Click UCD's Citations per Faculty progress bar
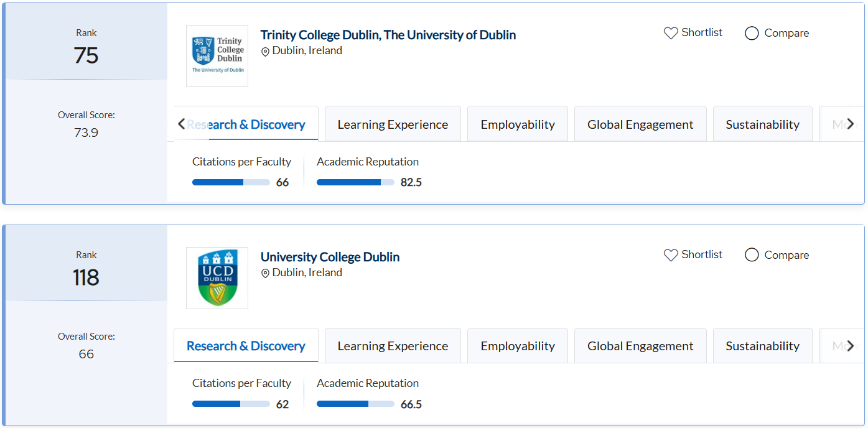This screenshot has width=868, height=428. [x=231, y=404]
